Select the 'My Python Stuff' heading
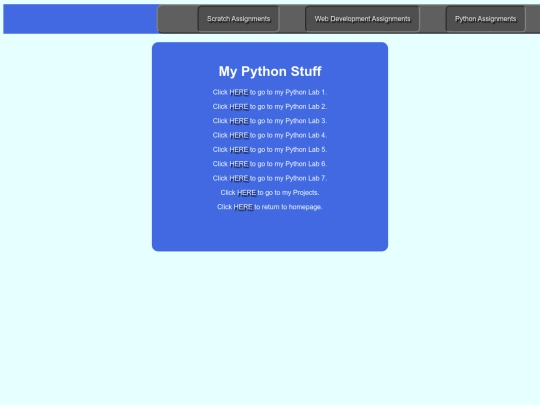 (270, 71)
